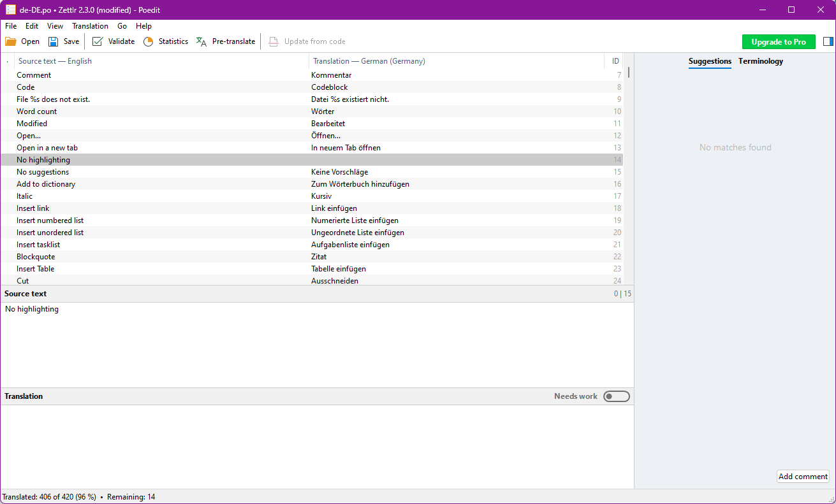Sort by the ID column header

(x=615, y=61)
